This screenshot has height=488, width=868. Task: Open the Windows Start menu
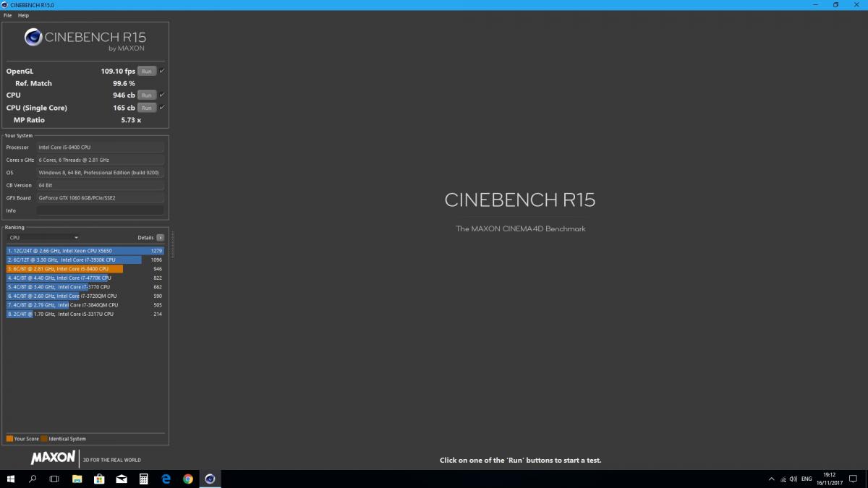(11, 479)
